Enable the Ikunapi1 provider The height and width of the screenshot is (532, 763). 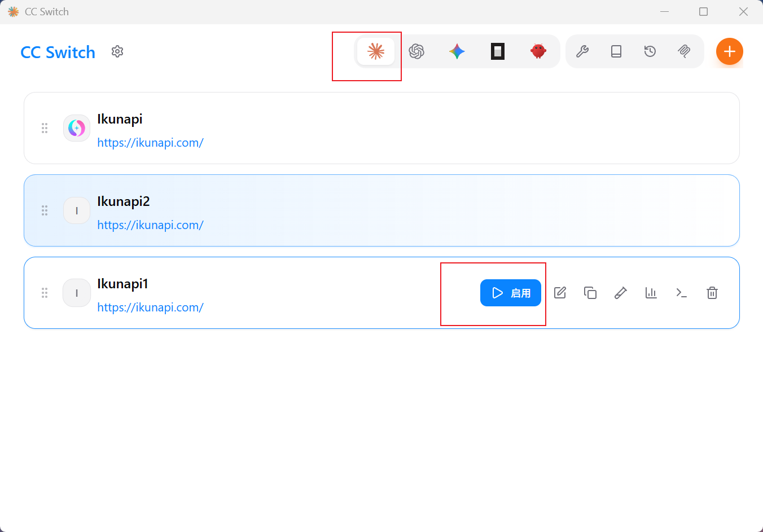[511, 293]
